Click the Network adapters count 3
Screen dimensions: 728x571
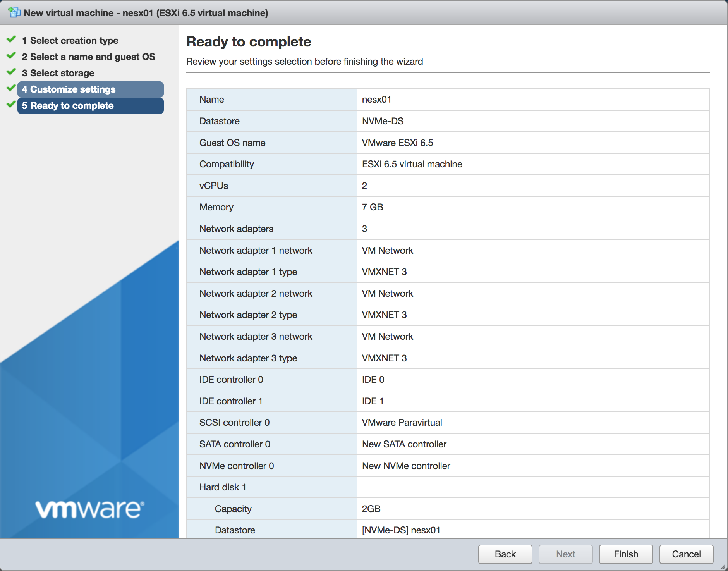[364, 229]
